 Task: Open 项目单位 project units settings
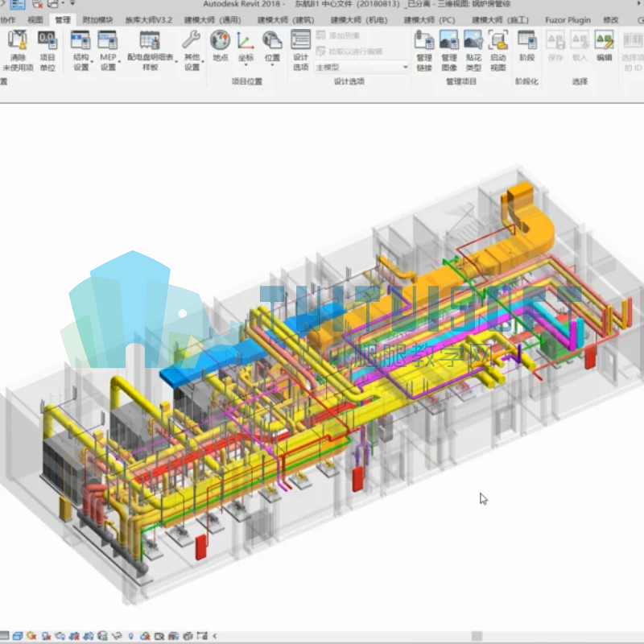(x=47, y=51)
